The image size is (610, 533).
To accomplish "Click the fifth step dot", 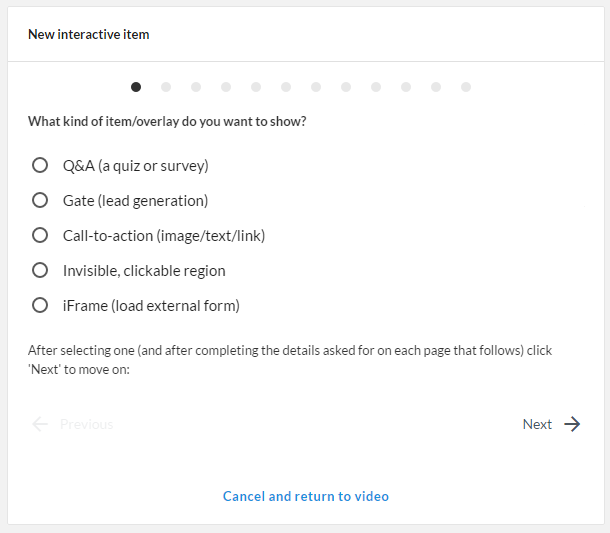I will (x=256, y=87).
